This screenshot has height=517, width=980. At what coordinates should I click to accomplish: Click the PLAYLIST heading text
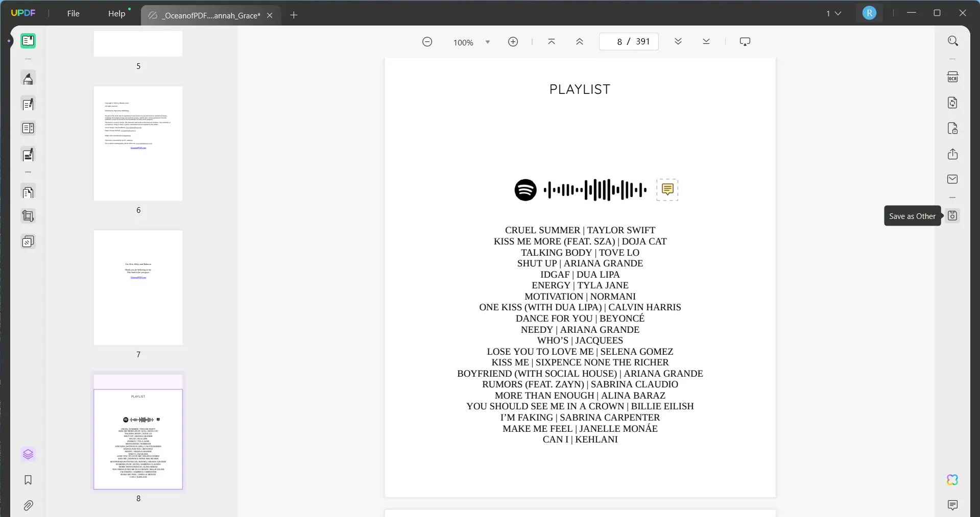580,89
